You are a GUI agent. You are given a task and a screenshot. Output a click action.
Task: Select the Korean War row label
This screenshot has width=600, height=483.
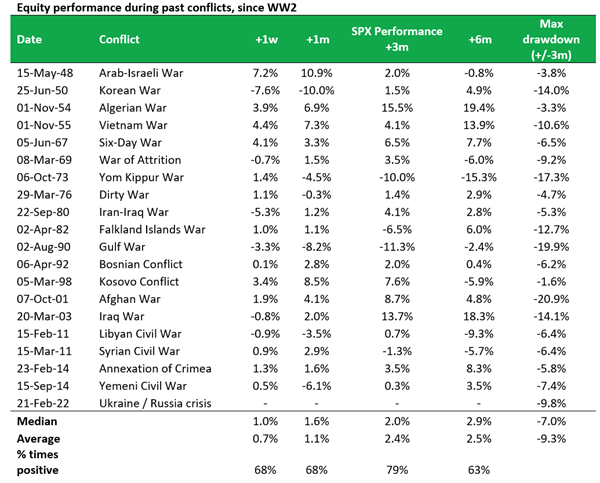pos(130,91)
